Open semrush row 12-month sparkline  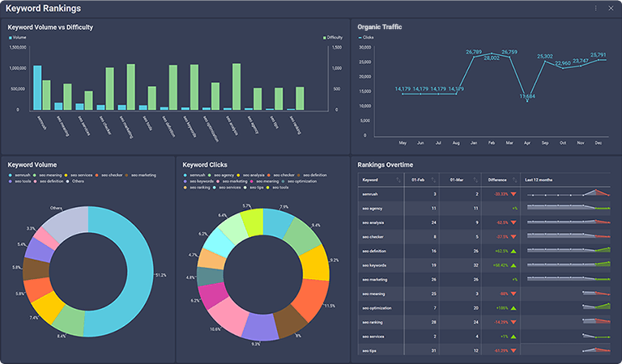pyautogui.click(x=569, y=193)
